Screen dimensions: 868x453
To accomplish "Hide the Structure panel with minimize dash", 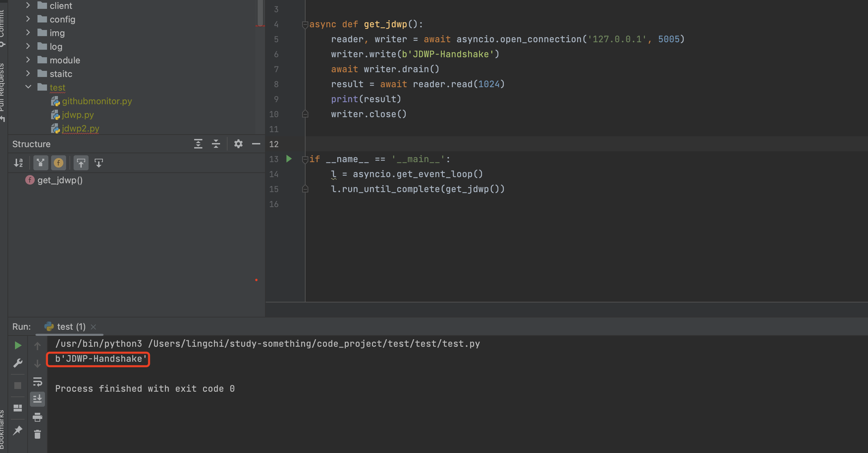I will (x=256, y=144).
